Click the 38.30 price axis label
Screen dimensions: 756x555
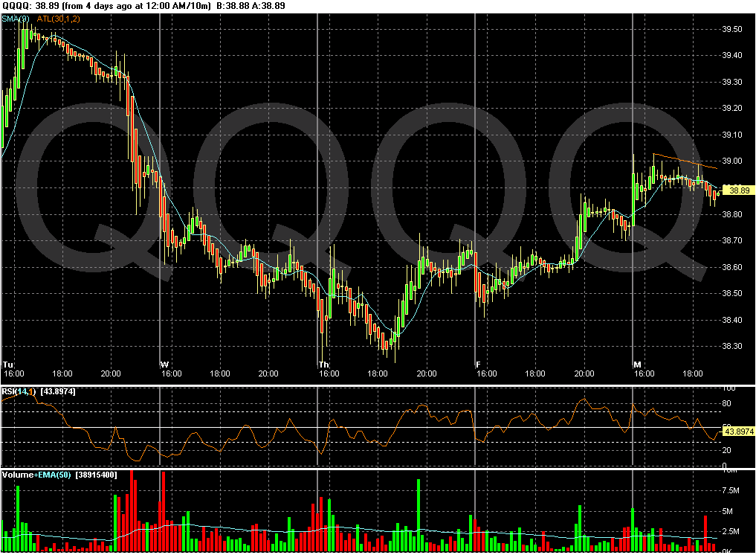732,346
